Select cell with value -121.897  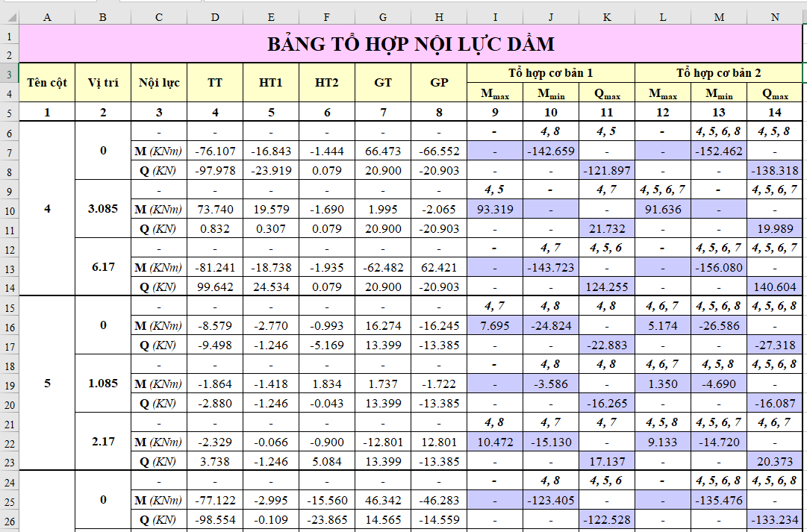tap(607, 170)
